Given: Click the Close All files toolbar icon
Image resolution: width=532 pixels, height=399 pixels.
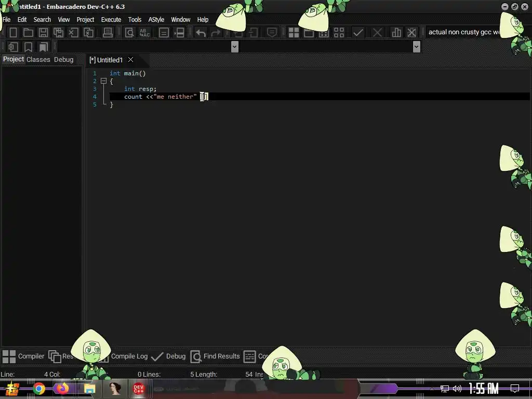Looking at the screenshot, I should click(x=88, y=33).
